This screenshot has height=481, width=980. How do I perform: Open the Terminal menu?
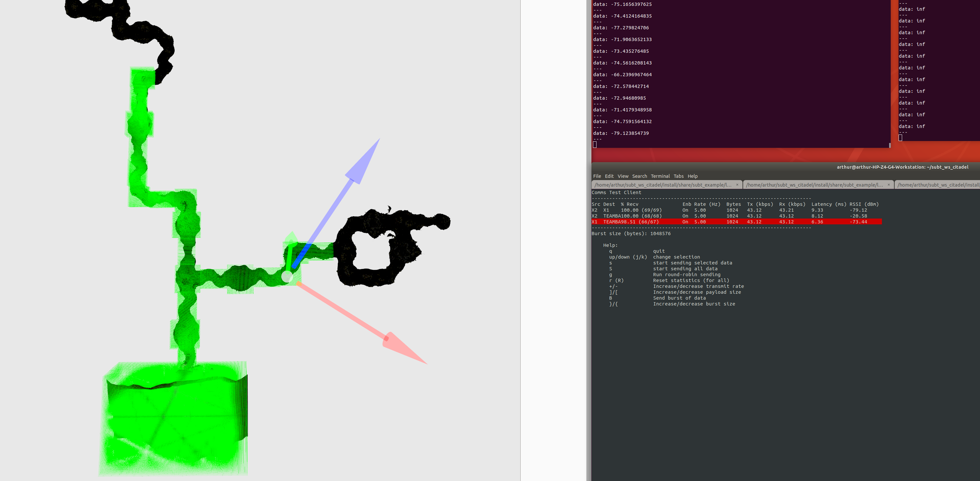tap(660, 176)
